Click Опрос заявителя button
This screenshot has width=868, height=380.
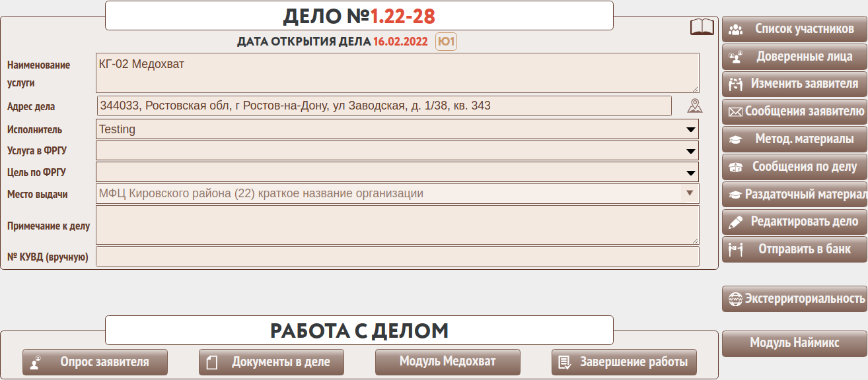[95, 362]
